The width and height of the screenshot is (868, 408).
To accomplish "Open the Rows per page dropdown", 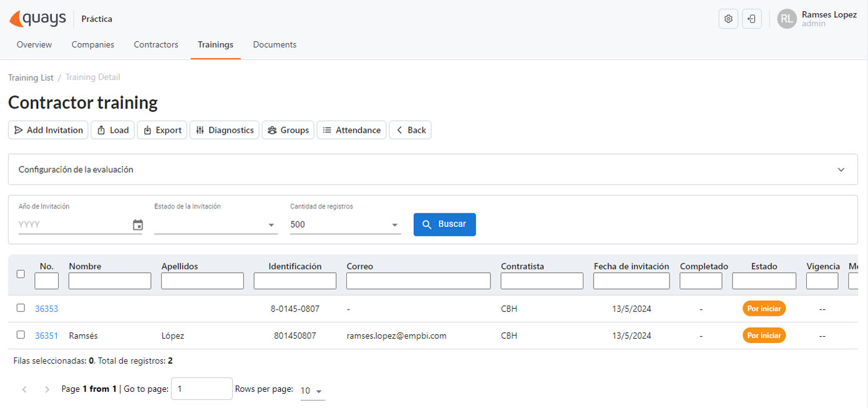I will [311, 390].
